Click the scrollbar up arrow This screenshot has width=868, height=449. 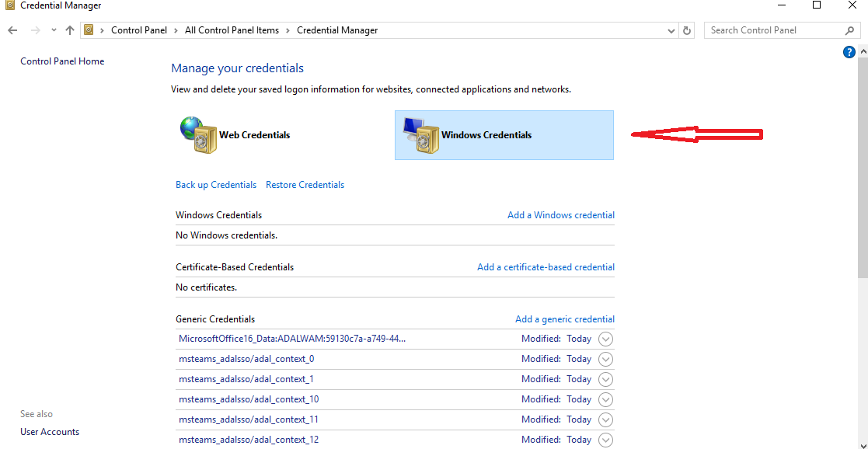click(x=863, y=51)
